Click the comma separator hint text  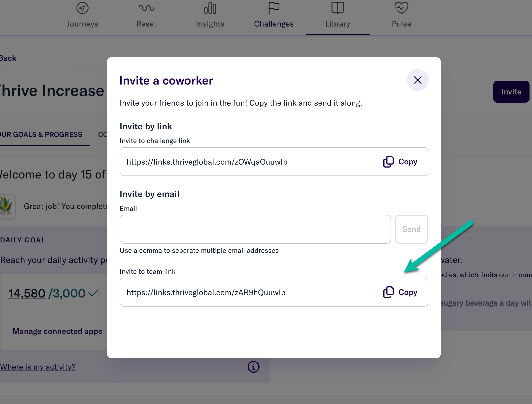[199, 251]
